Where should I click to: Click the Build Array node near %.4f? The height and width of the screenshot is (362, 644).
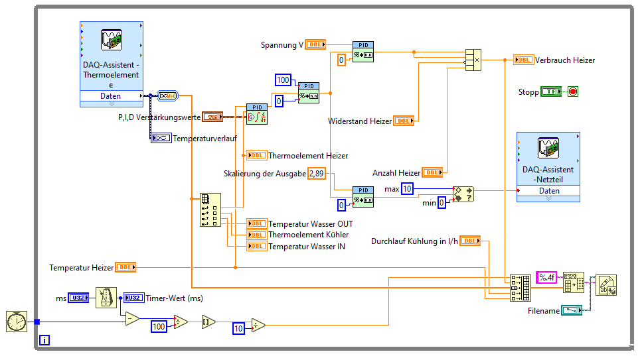click(521, 288)
